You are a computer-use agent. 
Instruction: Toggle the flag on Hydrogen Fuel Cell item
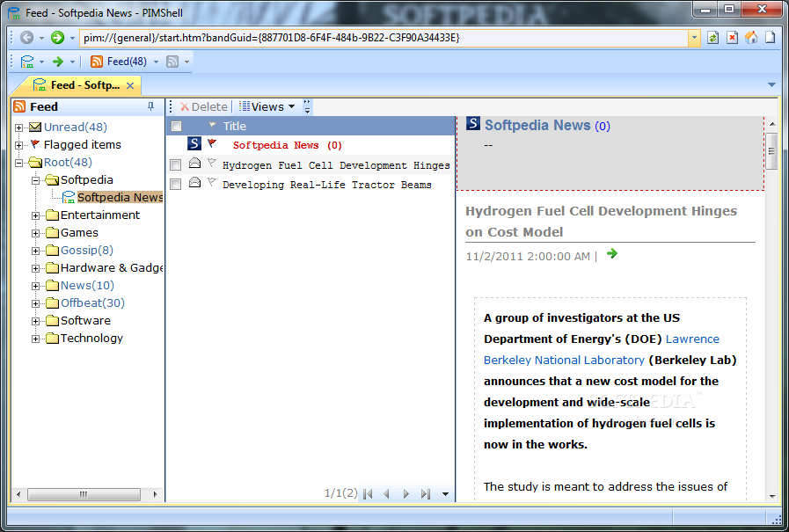pyautogui.click(x=212, y=163)
